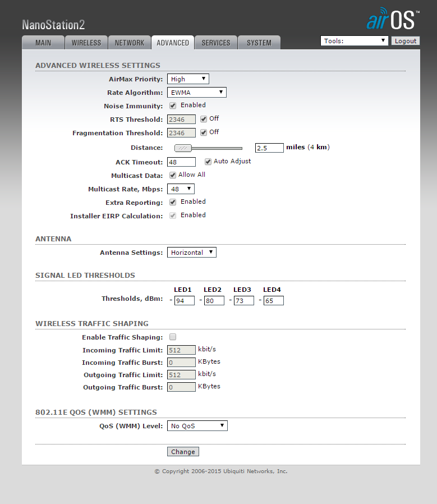The image size is (437, 504).
Task: Click the Distance slider handle
Action: (x=183, y=148)
